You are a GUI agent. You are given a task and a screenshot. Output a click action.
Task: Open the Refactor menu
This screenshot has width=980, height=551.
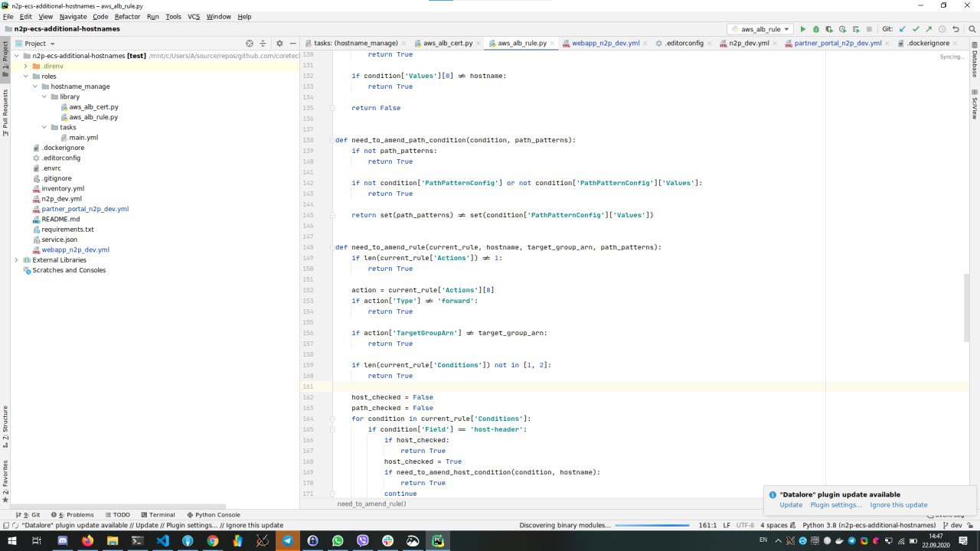coord(127,16)
